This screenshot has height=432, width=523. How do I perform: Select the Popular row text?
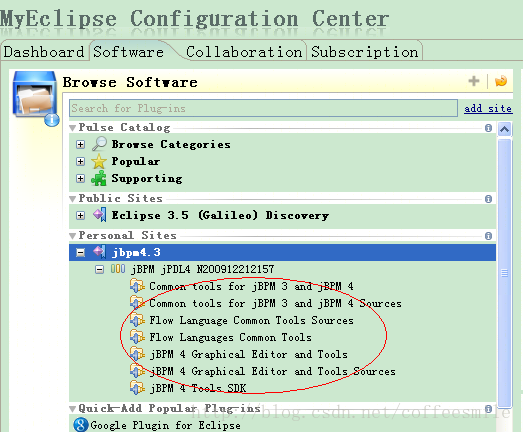point(135,161)
